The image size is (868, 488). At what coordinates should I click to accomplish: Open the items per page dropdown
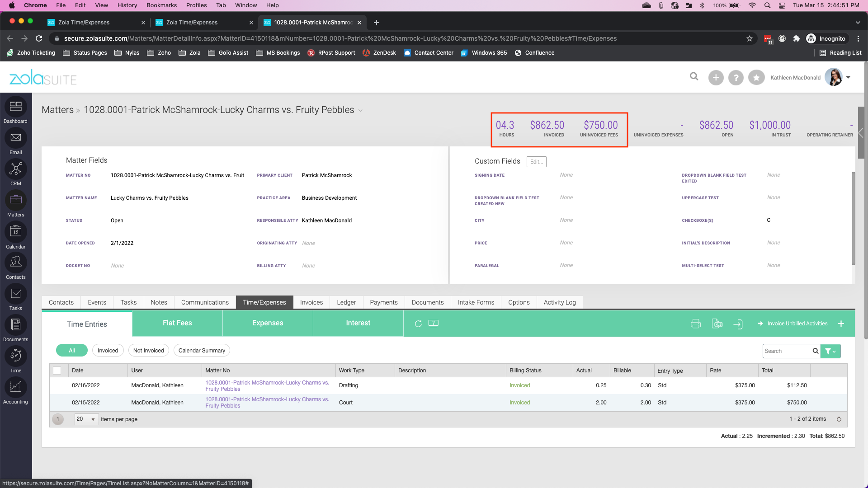point(87,419)
